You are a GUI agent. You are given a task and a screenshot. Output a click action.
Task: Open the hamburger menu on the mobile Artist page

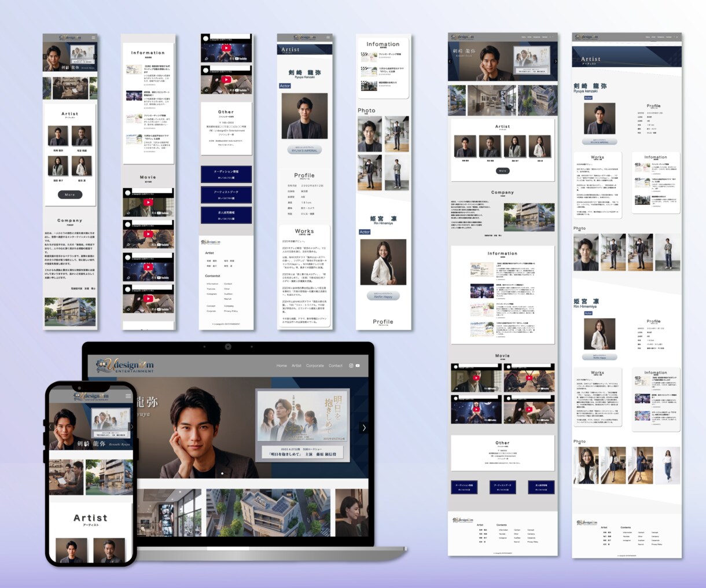tap(328, 38)
